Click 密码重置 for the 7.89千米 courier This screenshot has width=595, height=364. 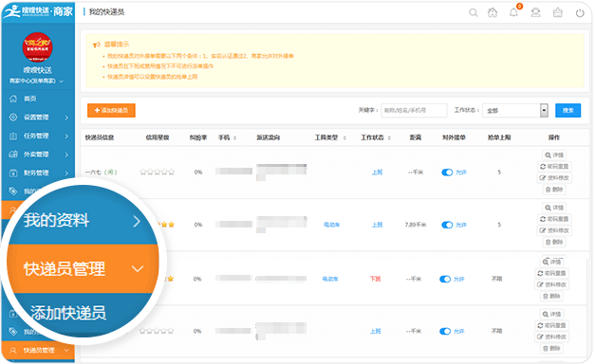click(x=554, y=219)
